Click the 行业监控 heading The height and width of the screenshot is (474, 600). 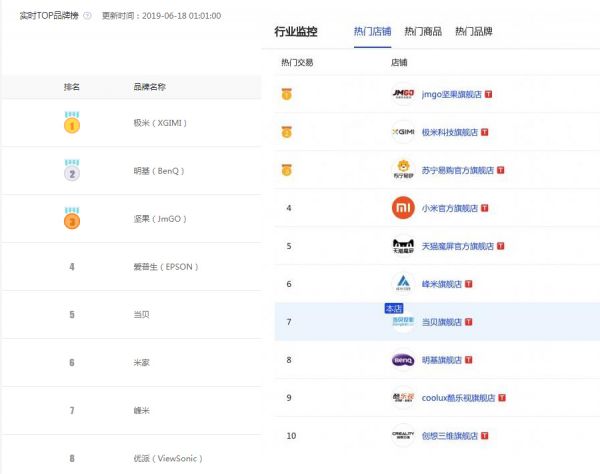pos(296,31)
